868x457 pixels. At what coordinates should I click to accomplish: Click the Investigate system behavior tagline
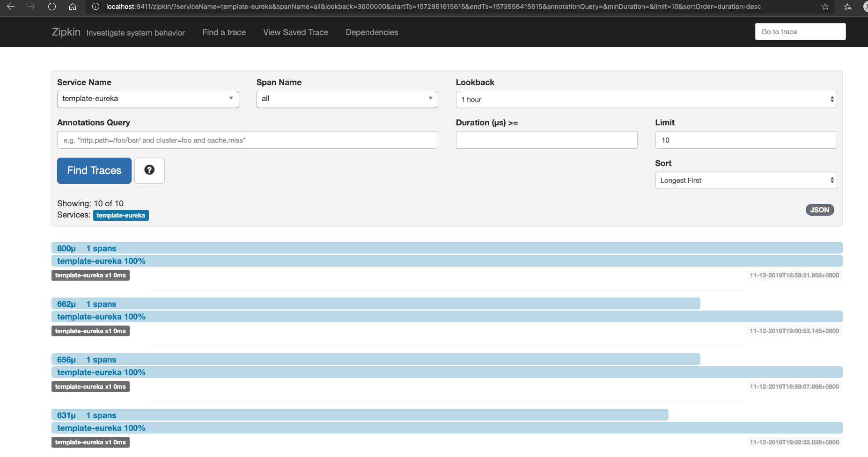(x=136, y=33)
